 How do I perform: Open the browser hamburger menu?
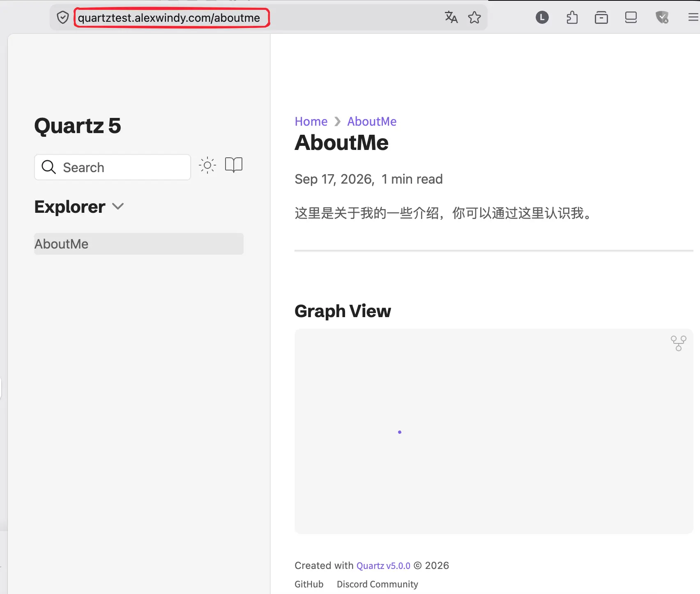click(x=693, y=17)
